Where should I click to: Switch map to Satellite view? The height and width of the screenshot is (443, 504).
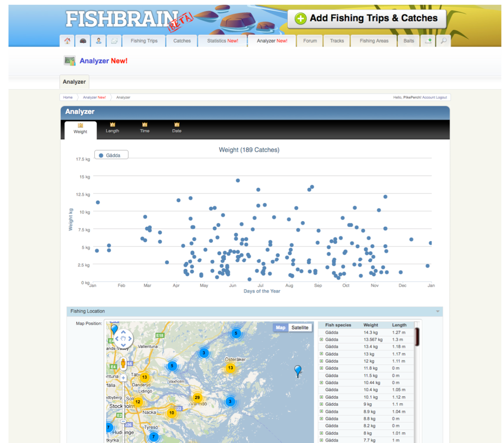[300, 327]
